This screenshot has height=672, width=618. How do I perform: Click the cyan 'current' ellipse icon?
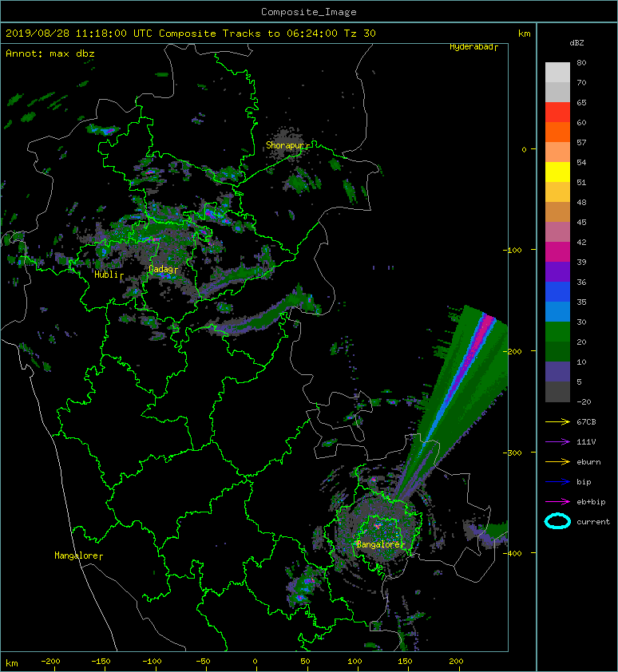[557, 521]
